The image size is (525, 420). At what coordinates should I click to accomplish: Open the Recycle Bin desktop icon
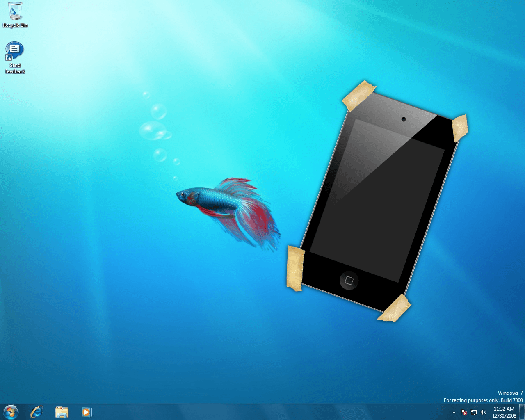[15, 15]
